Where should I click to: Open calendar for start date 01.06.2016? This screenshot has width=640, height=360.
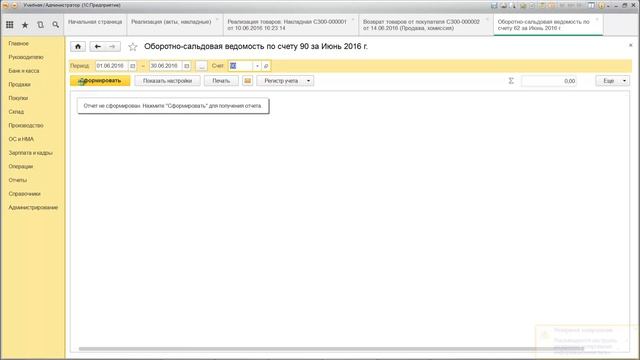pos(133,66)
